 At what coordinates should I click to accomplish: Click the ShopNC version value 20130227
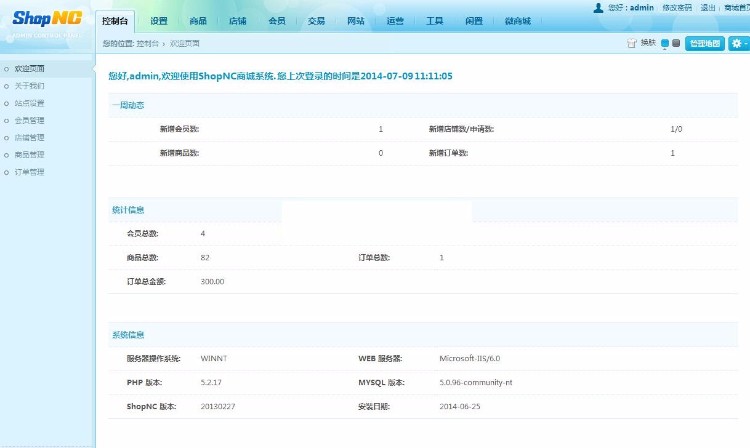218,406
